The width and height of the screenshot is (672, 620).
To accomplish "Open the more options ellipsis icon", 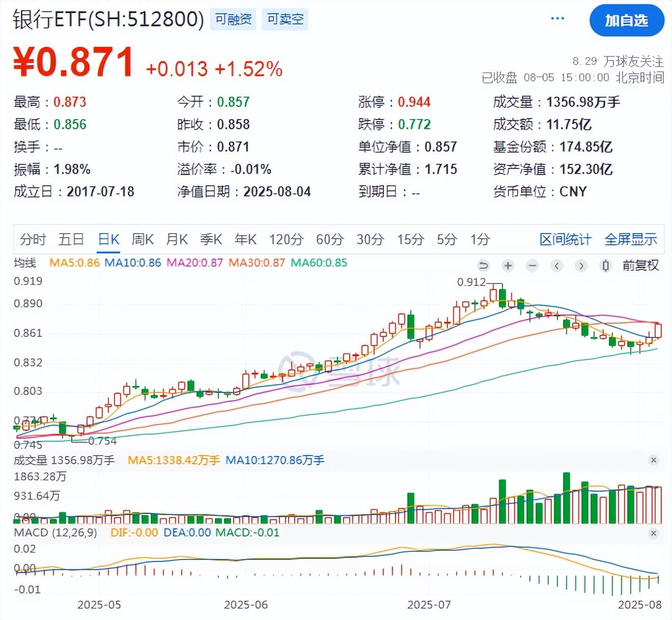I will tap(557, 17).
